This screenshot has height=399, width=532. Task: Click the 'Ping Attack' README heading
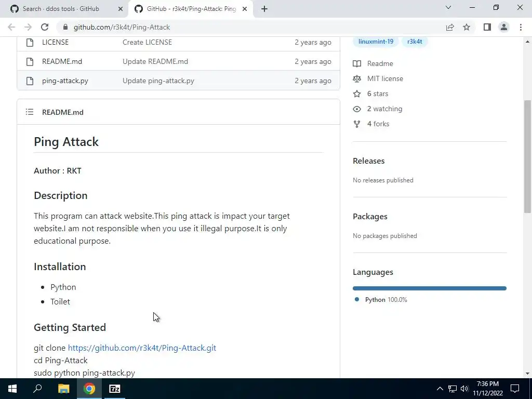pos(66,142)
